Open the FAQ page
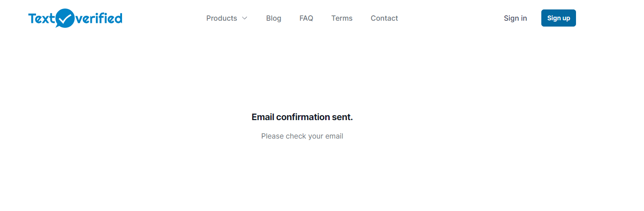This screenshot has height=211, width=644. 306,18
